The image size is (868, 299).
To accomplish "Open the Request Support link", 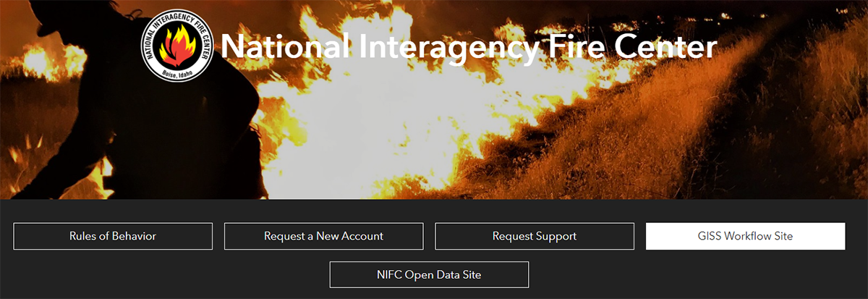I will pos(535,236).
